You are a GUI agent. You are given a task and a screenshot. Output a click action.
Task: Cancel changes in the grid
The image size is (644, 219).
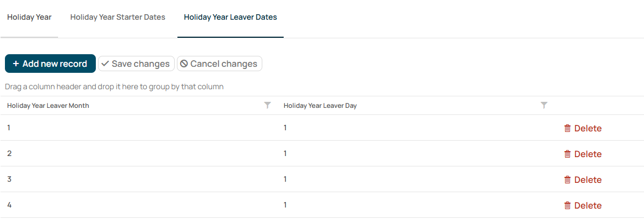point(220,64)
